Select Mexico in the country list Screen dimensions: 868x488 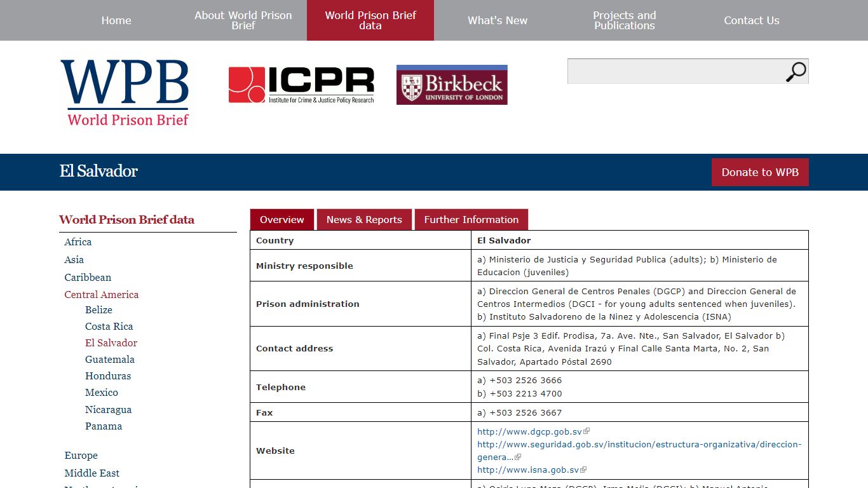coord(102,393)
